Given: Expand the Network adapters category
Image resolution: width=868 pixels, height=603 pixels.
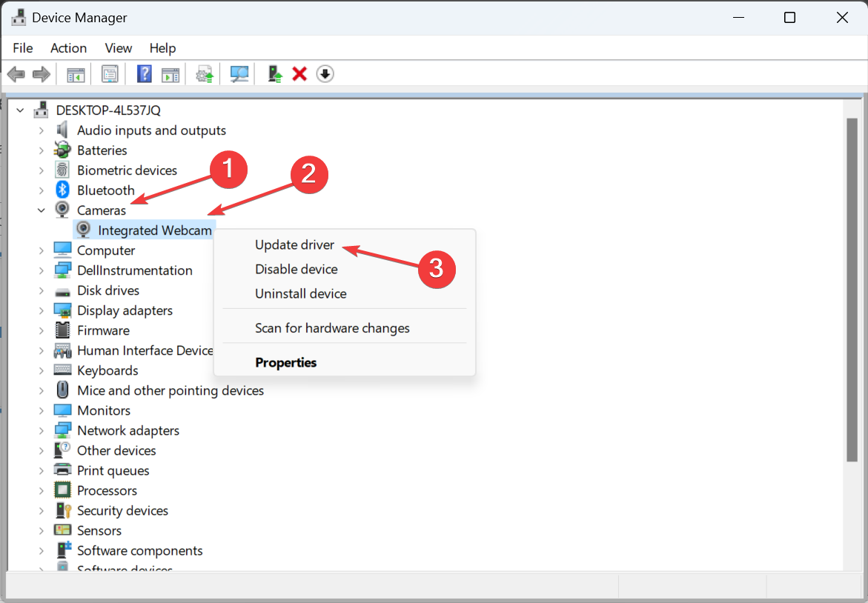Looking at the screenshot, I should pyautogui.click(x=41, y=430).
